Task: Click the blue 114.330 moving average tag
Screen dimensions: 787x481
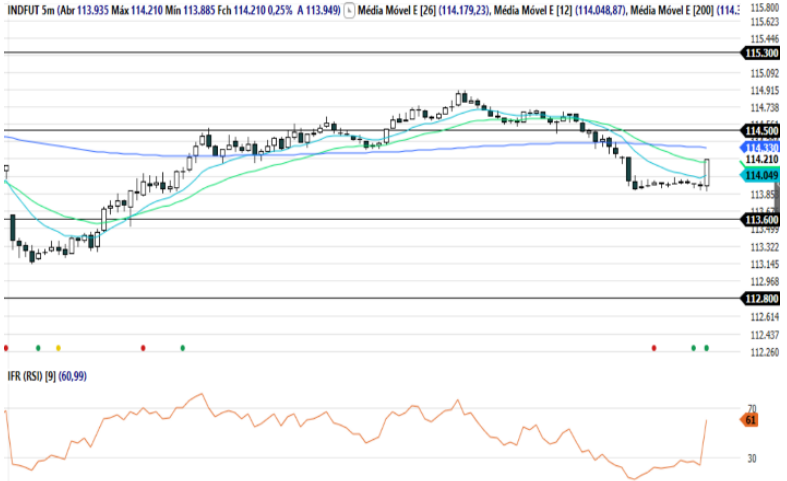Action: [763, 147]
